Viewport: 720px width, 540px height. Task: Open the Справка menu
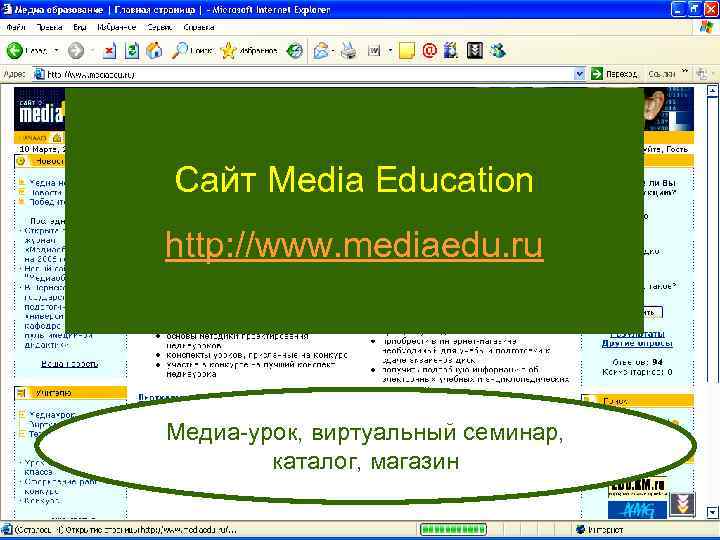[199, 27]
